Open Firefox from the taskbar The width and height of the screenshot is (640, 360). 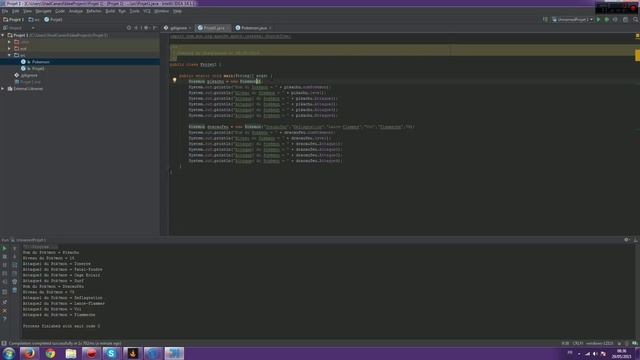pos(29,353)
